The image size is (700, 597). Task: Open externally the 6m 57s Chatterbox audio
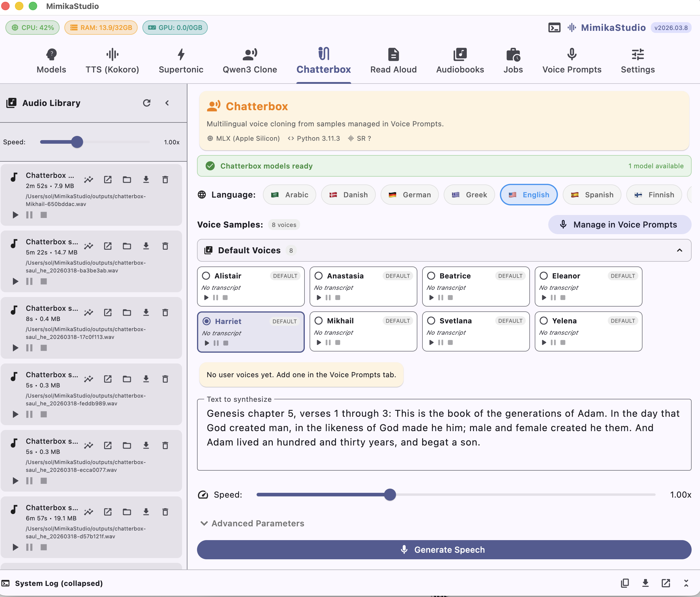(x=108, y=511)
